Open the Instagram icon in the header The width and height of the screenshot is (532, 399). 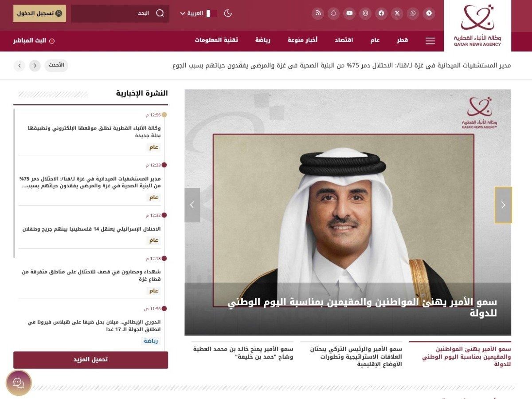pos(365,13)
